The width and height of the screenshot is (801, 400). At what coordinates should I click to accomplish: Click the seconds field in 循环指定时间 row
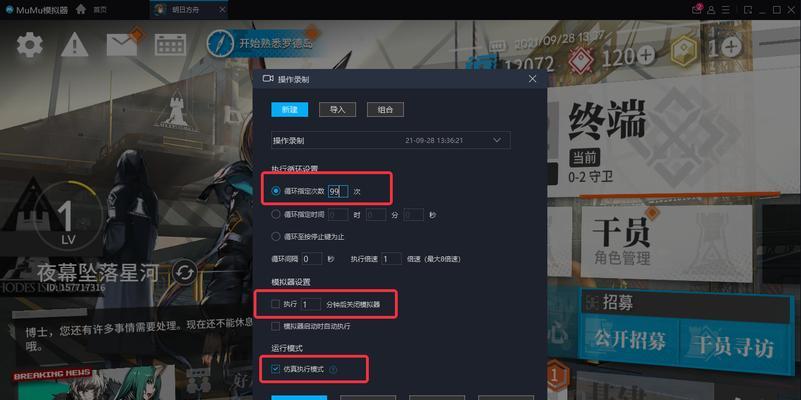[414, 215]
